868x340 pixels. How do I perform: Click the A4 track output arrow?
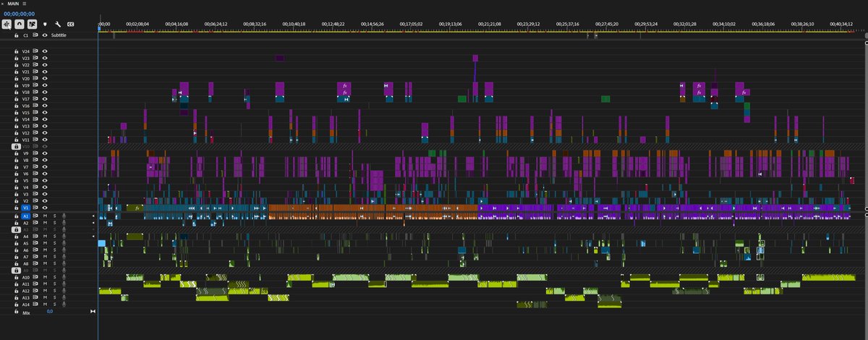tap(93, 237)
